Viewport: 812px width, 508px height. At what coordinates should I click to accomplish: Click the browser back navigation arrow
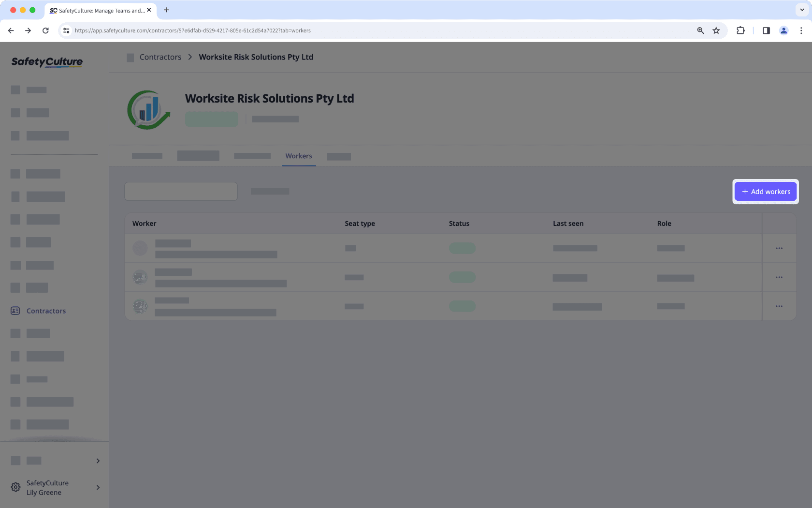11,30
